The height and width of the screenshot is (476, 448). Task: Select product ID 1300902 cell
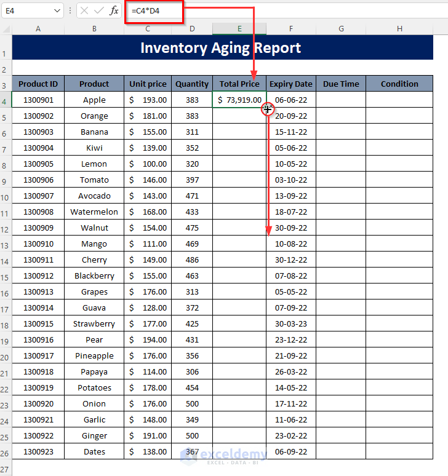pos(38,116)
